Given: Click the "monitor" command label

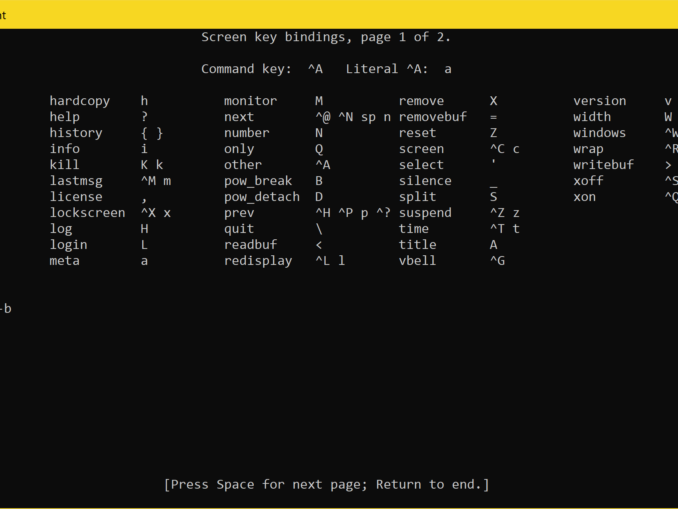Looking at the screenshot, I should [x=250, y=101].
